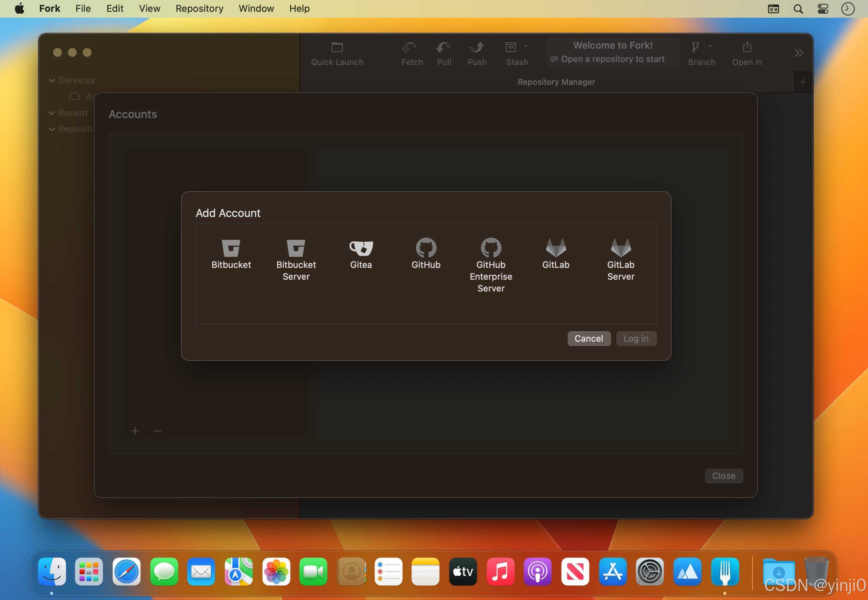This screenshot has height=600, width=868.
Task: Collapse the Recent sidebar section
Action: pos(52,113)
